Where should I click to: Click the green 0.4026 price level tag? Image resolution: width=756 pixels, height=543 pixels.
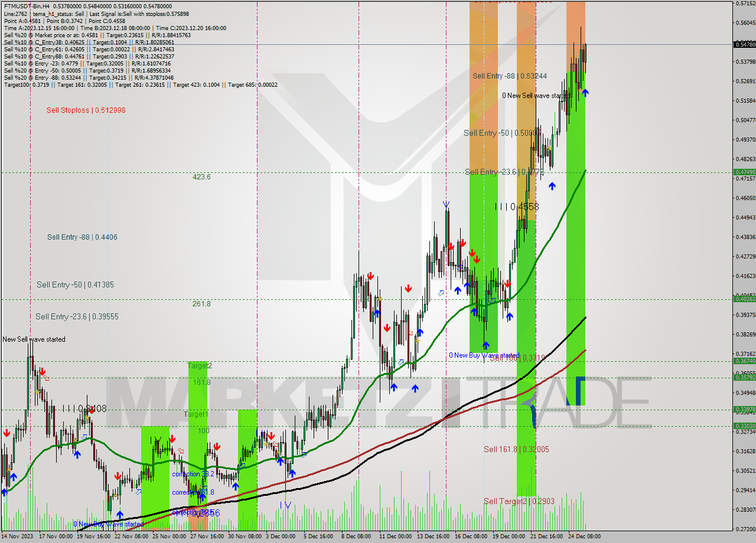tap(744, 299)
